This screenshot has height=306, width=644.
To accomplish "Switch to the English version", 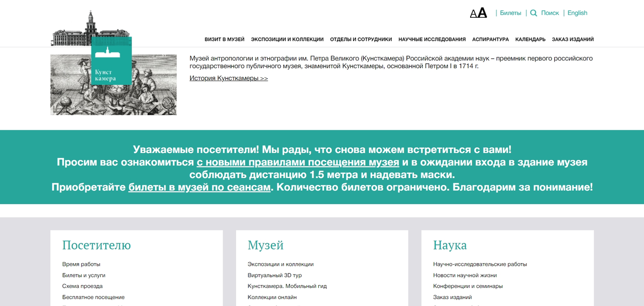I will [x=577, y=13].
